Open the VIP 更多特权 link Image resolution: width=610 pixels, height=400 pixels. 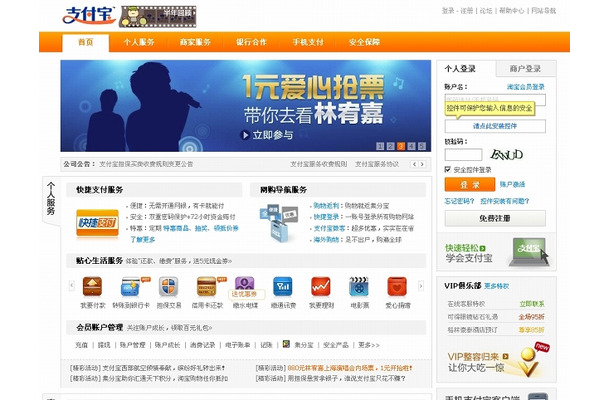(x=496, y=286)
